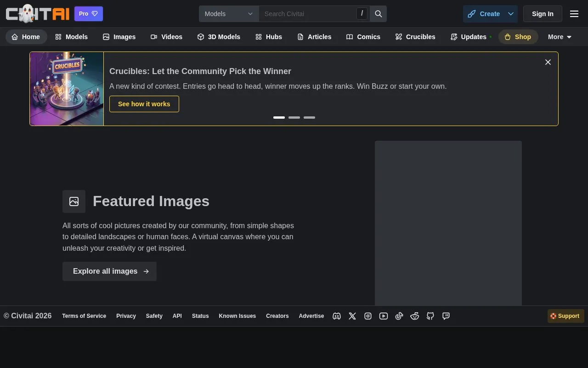Show the second banner slide indicator
This screenshot has height=368, width=588.
[294, 117]
